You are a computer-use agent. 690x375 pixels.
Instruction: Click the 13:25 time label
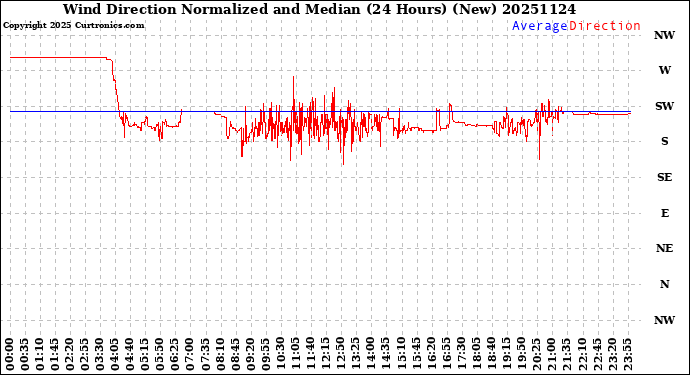355,355
